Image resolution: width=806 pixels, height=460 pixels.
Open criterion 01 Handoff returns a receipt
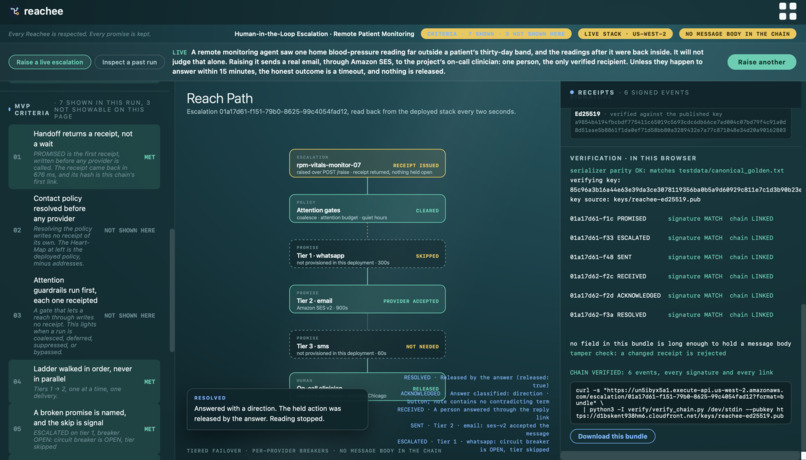pyautogui.click(x=84, y=157)
